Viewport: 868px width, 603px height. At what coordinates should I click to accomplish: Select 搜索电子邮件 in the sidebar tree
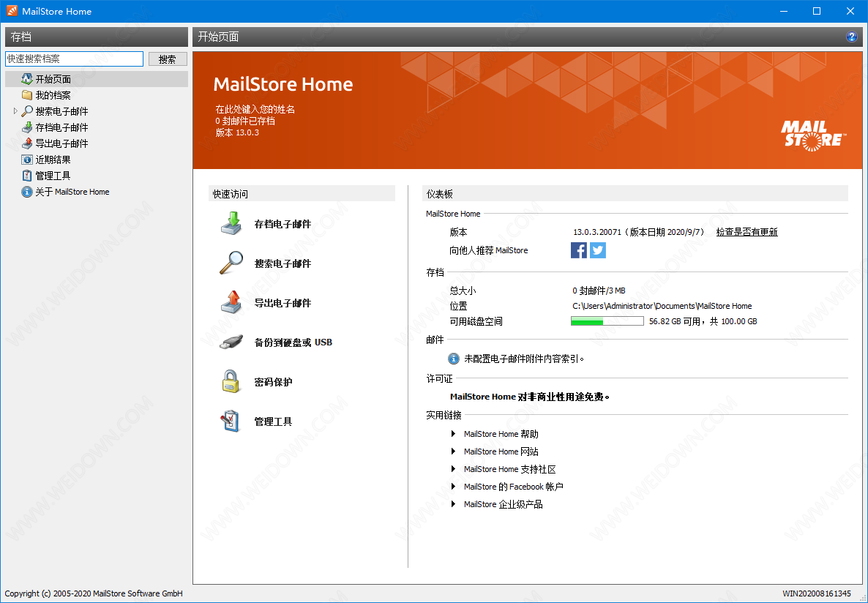tap(62, 111)
